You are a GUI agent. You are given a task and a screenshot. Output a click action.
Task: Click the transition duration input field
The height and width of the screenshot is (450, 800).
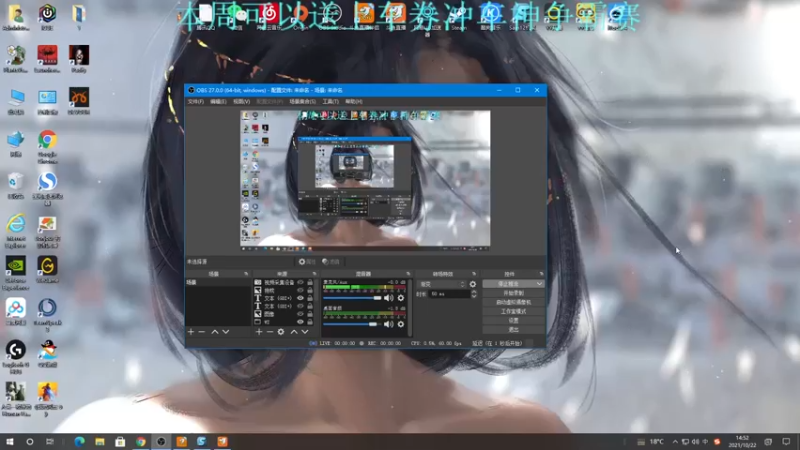[x=448, y=294]
